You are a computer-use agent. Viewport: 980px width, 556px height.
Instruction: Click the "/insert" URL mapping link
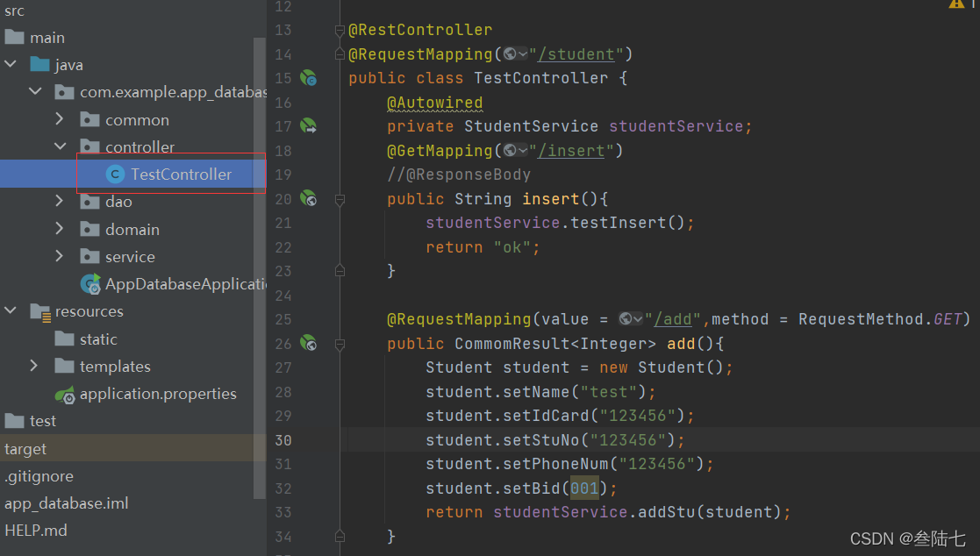point(571,151)
